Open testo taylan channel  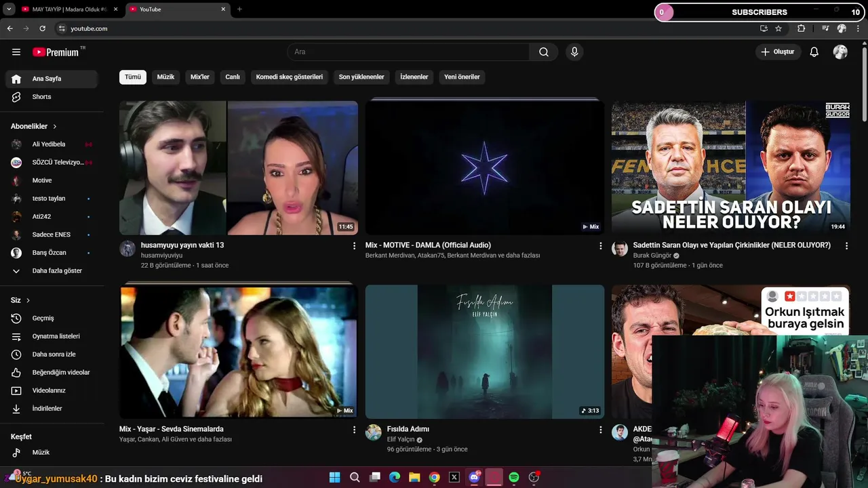(52, 199)
